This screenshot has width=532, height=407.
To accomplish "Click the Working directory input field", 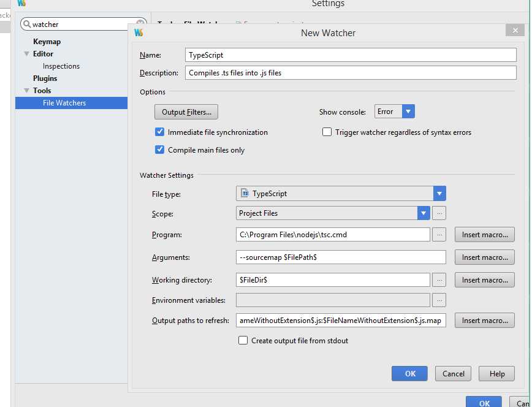I will pos(333,280).
